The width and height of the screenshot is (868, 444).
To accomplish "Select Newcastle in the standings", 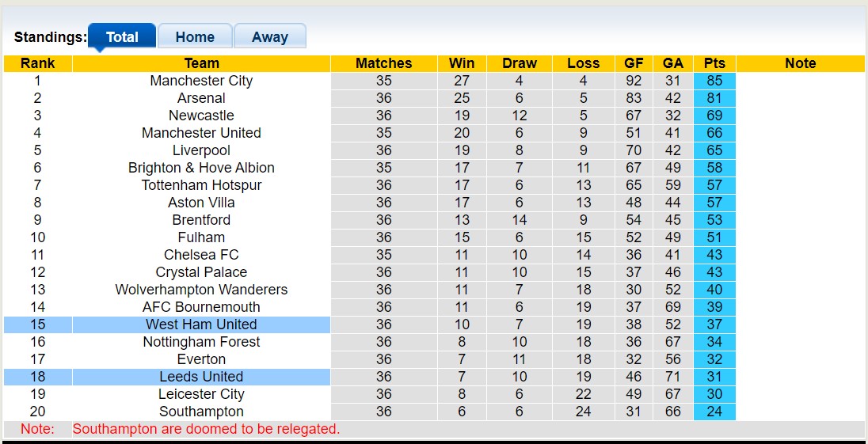I will tap(201, 116).
